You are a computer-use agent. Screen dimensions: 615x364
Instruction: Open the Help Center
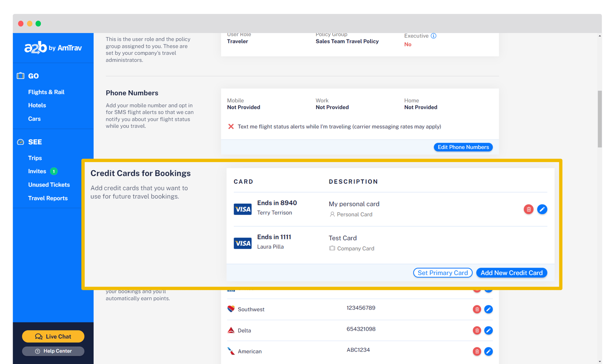coord(53,351)
